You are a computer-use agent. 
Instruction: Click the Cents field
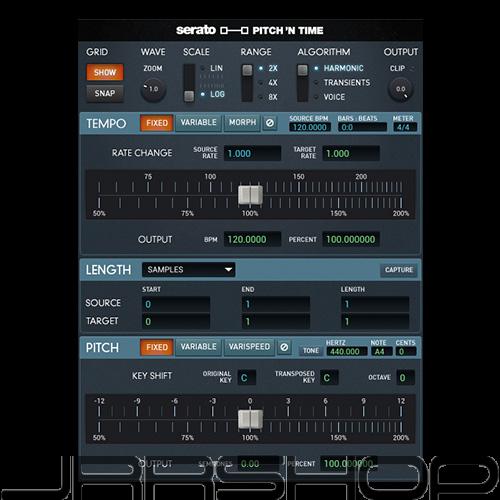(406, 352)
